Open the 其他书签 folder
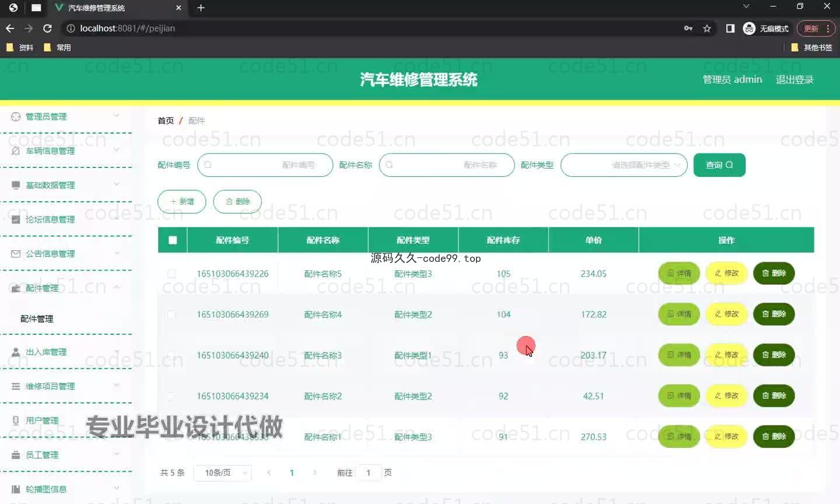The height and width of the screenshot is (504, 840). [x=811, y=47]
